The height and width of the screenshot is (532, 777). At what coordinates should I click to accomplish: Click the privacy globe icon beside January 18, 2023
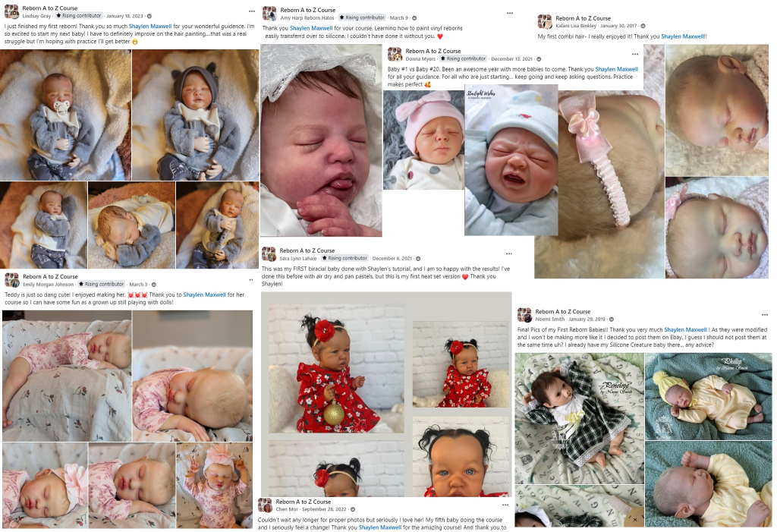(x=149, y=17)
